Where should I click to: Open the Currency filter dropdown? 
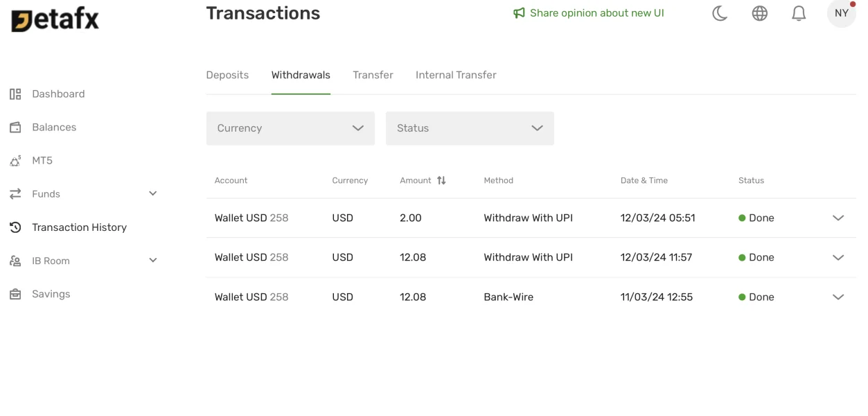[x=290, y=128]
